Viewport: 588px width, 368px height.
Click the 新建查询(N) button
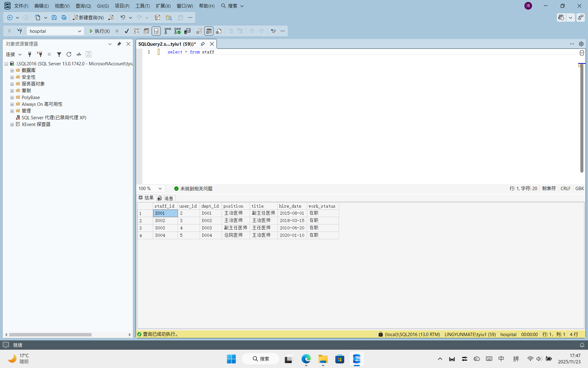coord(88,17)
